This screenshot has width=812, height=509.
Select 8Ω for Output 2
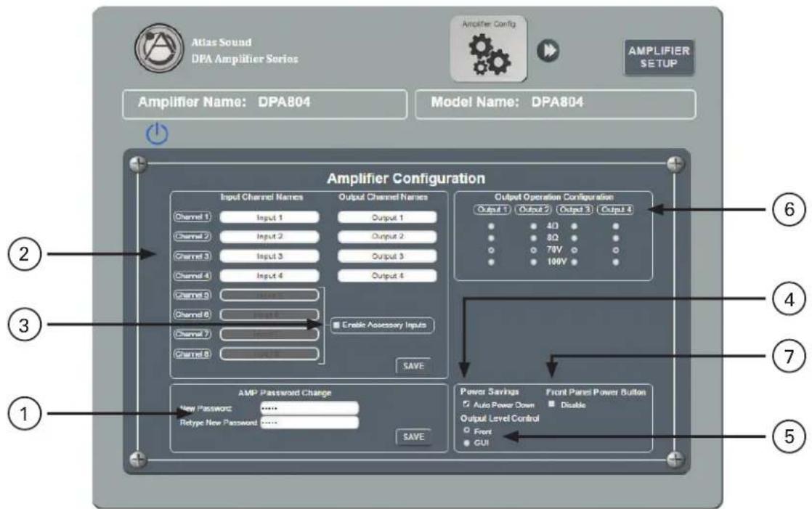click(533, 238)
